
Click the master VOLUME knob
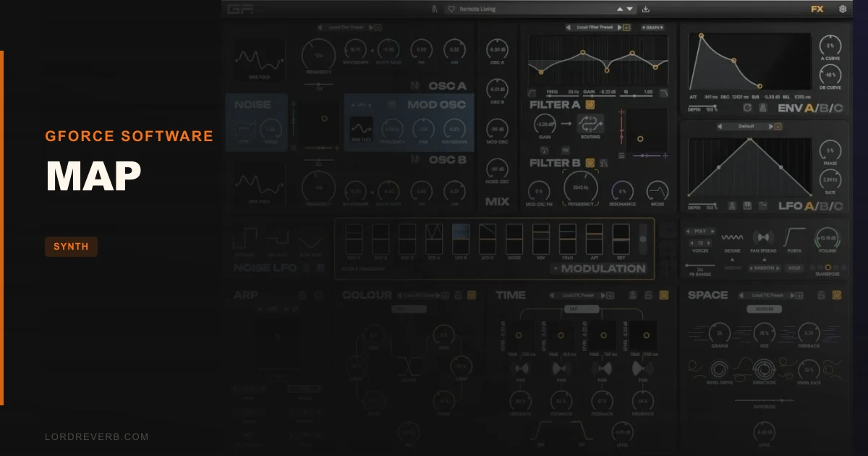(x=827, y=237)
